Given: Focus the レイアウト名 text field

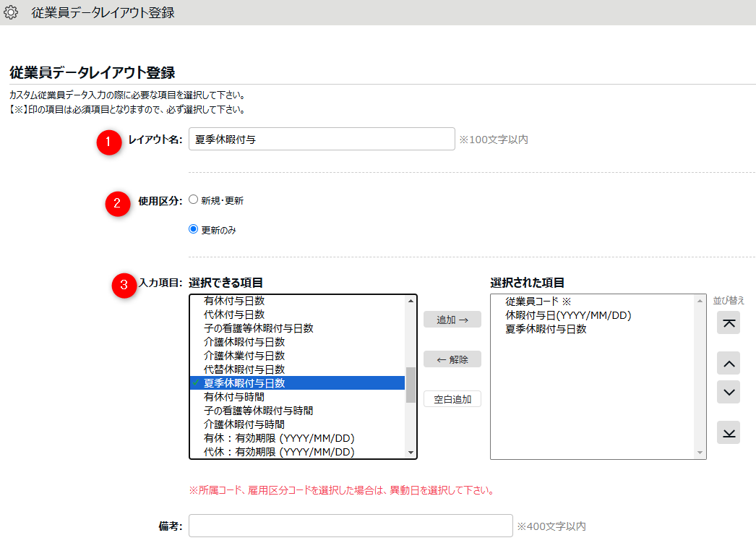Looking at the screenshot, I should pyautogui.click(x=321, y=140).
